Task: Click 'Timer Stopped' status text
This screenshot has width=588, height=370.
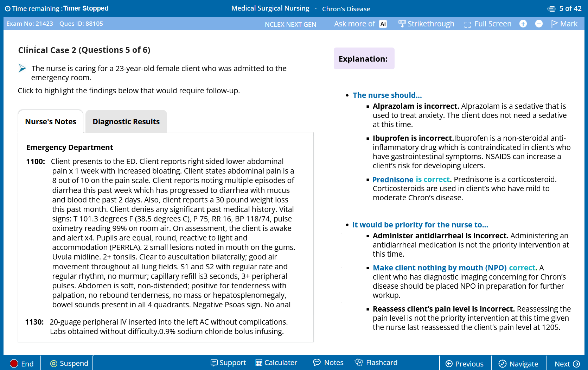Action: [86, 8]
